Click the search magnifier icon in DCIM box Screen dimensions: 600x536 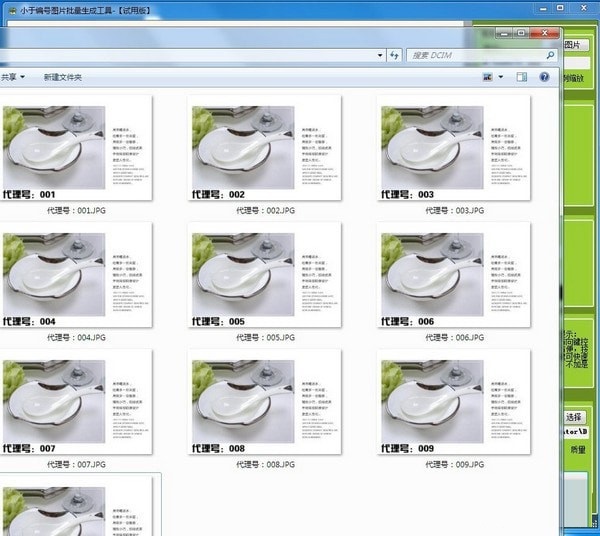point(550,55)
